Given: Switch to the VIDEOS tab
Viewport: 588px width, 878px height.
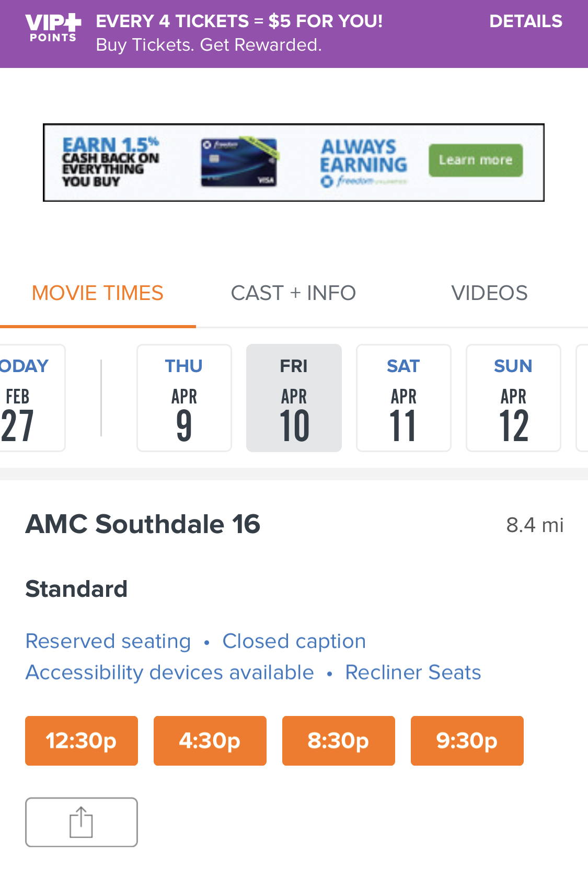Looking at the screenshot, I should point(489,293).
